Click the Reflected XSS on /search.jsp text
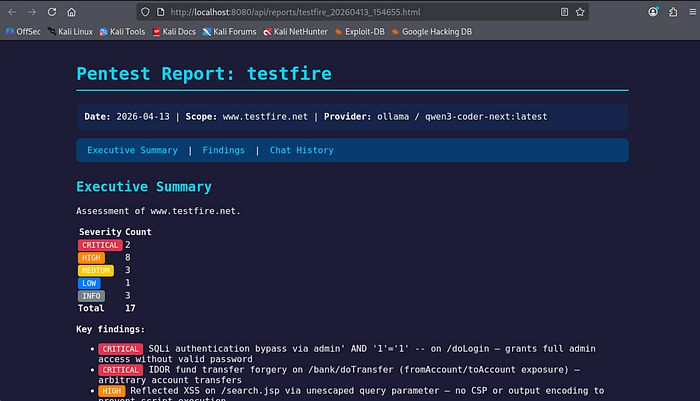 [351, 394]
